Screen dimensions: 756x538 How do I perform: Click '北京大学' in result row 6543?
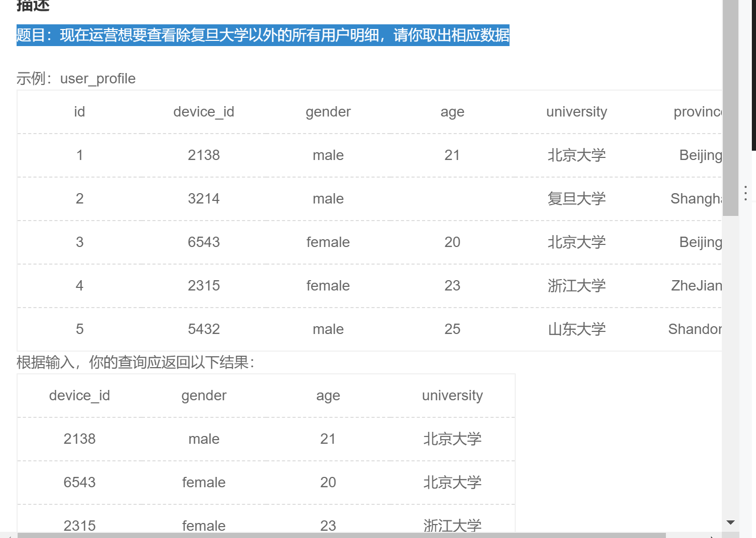coord(452,483)
